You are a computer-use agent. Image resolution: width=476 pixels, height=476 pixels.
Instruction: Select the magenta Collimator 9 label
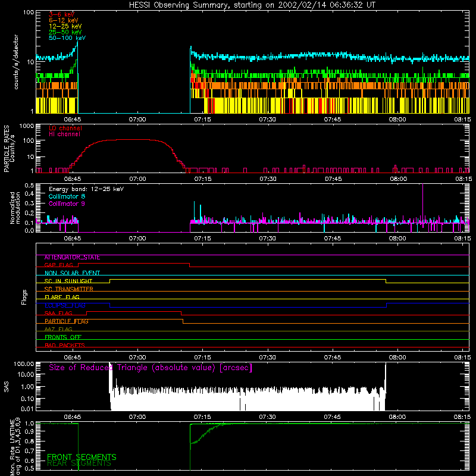67,203
